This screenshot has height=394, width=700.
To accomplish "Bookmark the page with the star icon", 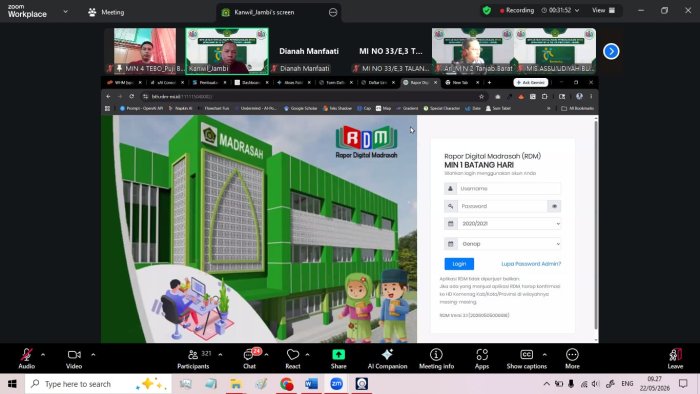I will 481,96.
